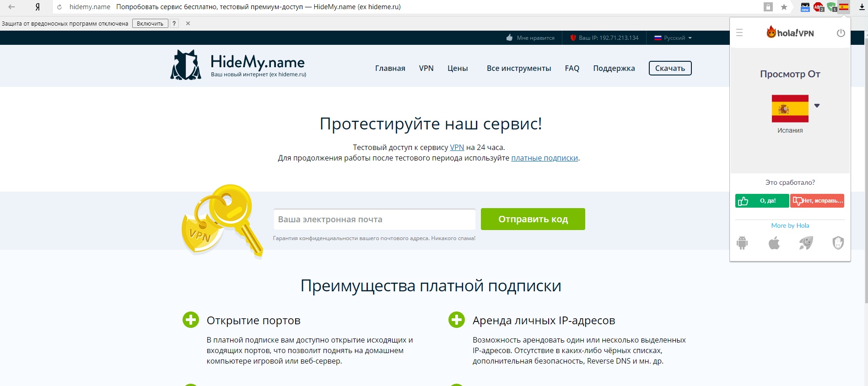868x386 pixels.
Task: Go back with the browser back arrow
Action: point(12,7)
